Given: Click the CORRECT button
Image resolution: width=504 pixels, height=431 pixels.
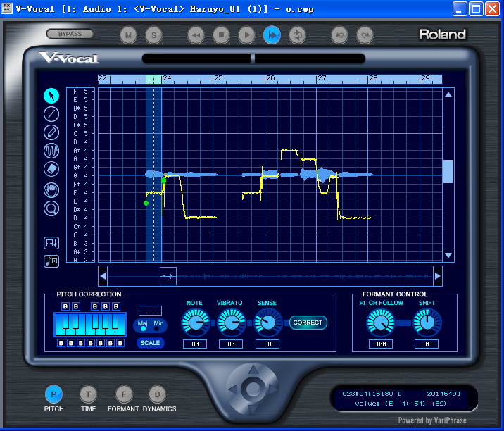Looking at the screenshot, I should click(308, 323).
